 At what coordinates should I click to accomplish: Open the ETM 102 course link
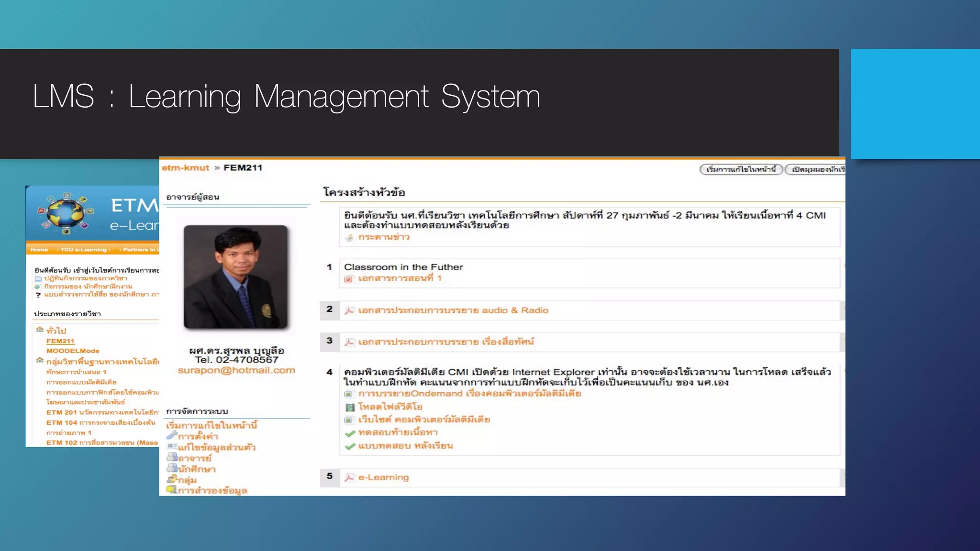coord(102,443)
